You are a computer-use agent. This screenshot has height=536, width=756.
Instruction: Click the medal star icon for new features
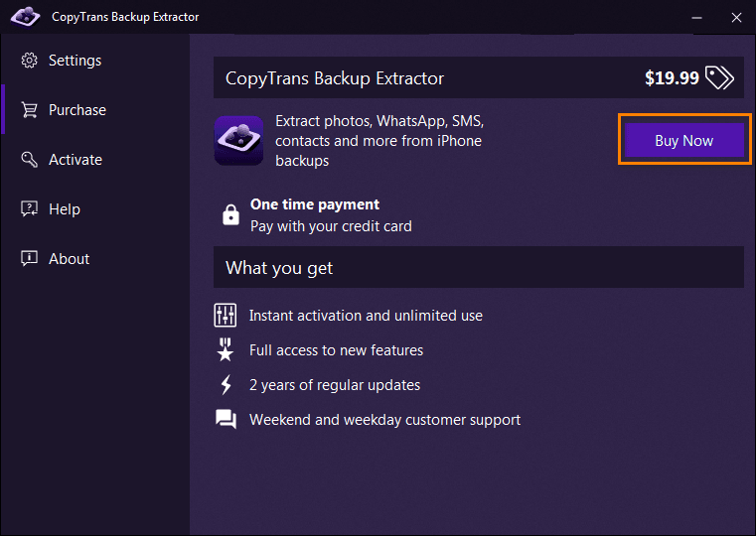coord(226,349)
